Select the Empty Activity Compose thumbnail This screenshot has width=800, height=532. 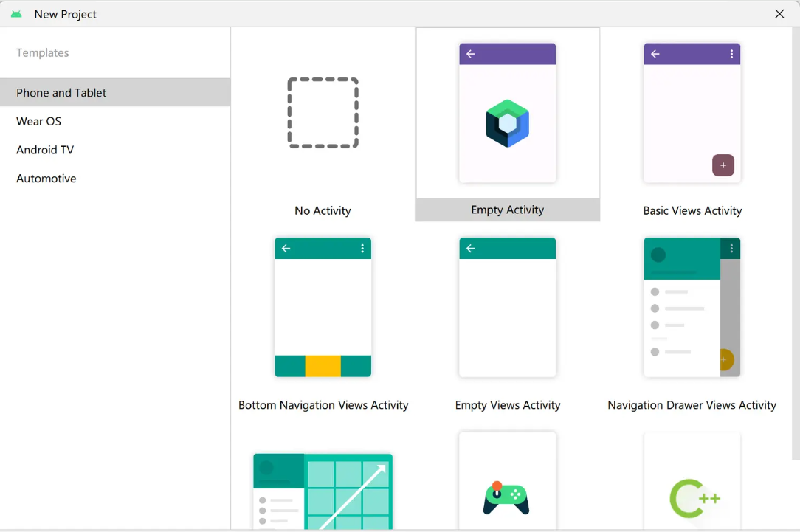pyautogui.click(x=508, y=113)
